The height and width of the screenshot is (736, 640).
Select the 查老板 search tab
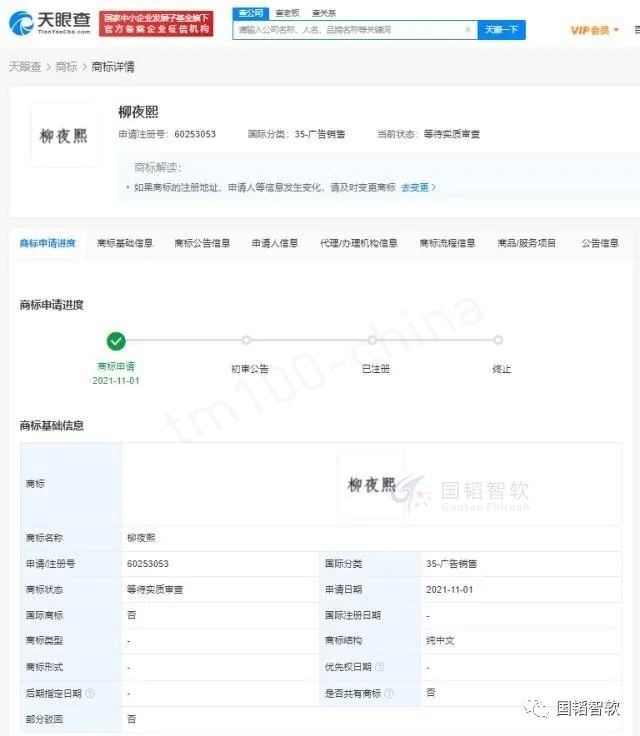(x=287, y=13)
